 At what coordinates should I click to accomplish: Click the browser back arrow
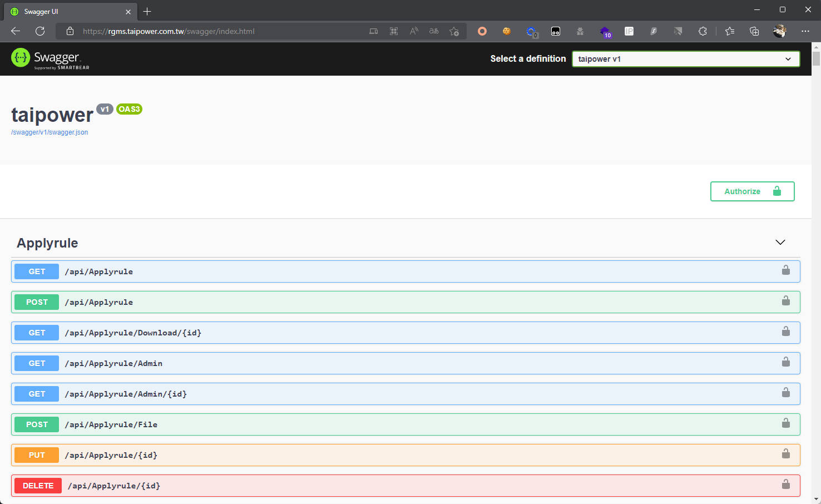tap(16, 31)
